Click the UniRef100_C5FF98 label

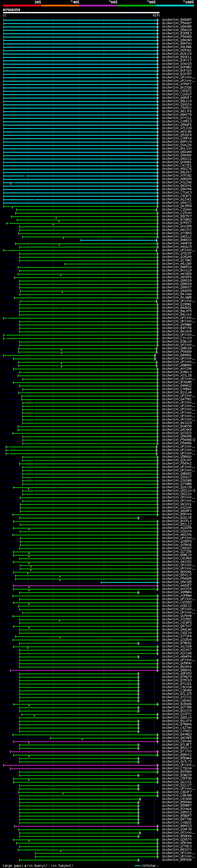click(x=177, y=778)
